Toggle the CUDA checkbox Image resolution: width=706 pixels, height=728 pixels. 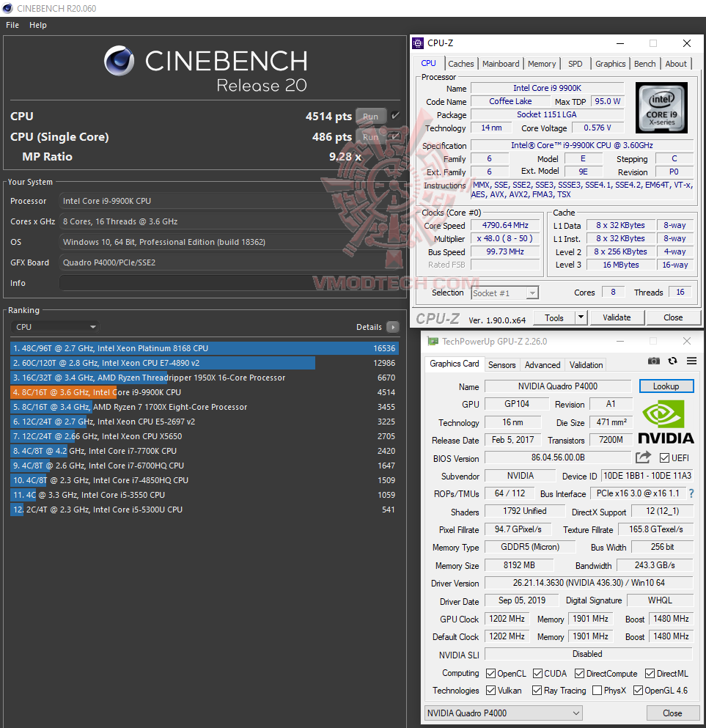click(x=537, y=673)
